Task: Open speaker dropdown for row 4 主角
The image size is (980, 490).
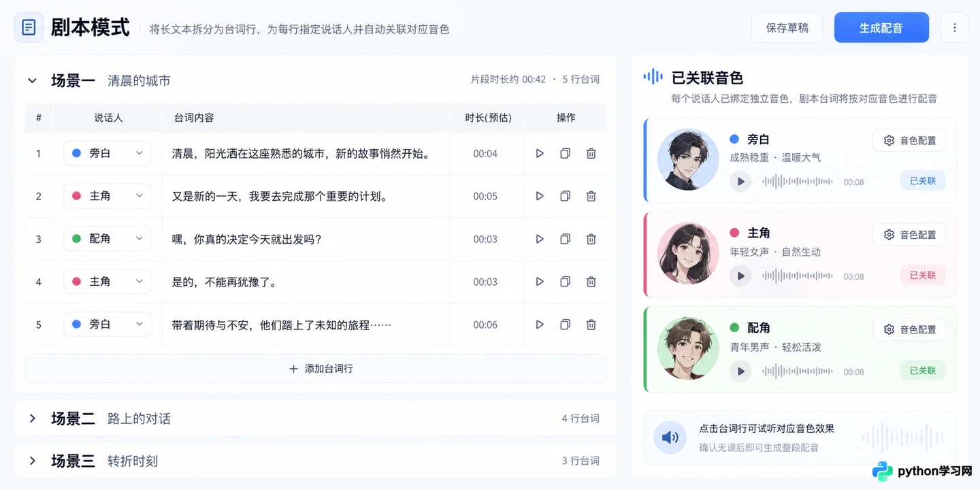Action: (108, 282)
